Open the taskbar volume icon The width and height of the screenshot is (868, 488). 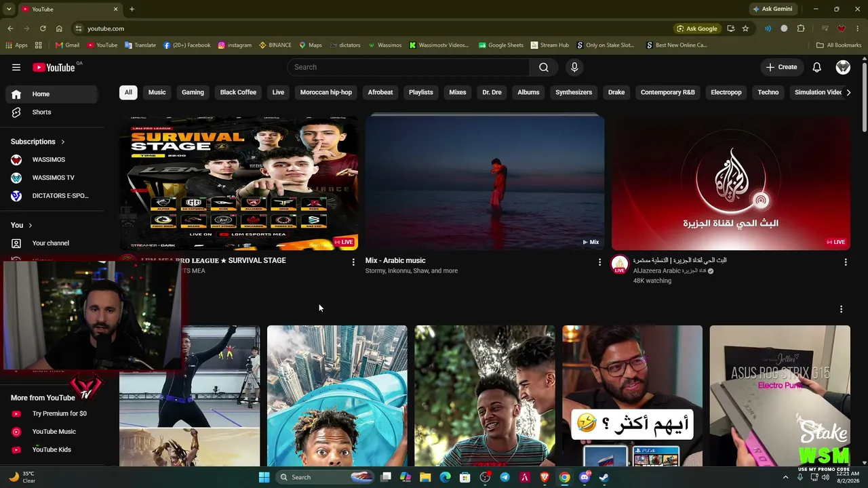(826, 477)
